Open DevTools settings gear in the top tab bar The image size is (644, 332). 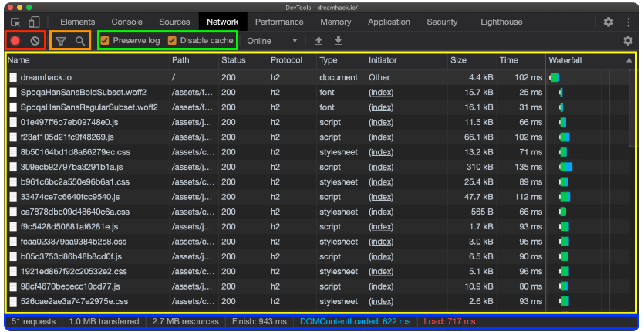609,22
